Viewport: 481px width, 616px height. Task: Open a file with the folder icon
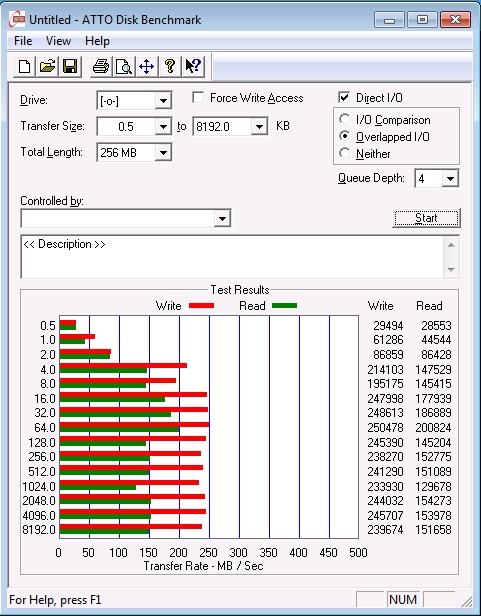tap(47, 66)
